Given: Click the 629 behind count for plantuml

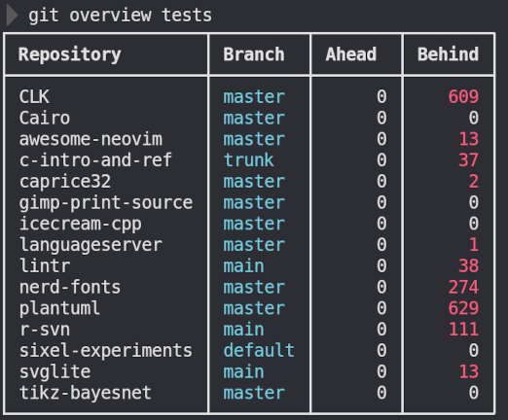Looking at the screenshot, I should pyautogui.click(x=463, y=308).
